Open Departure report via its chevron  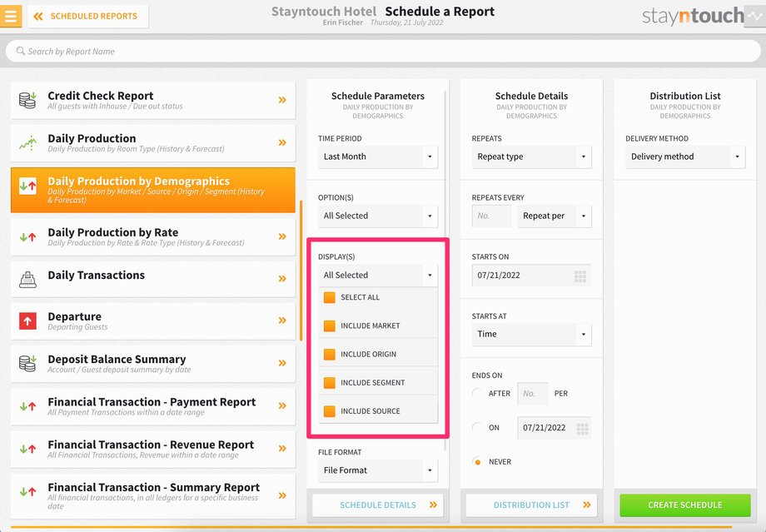click(282, 321)
